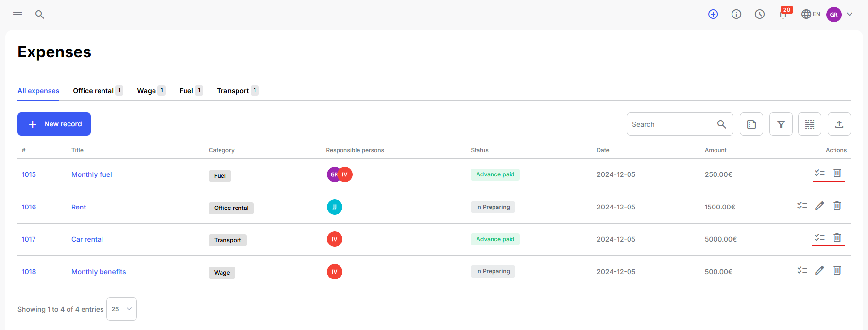868x330 pixels.
Task: Click the top-left global search magnifier
Action: pos(40,15)
